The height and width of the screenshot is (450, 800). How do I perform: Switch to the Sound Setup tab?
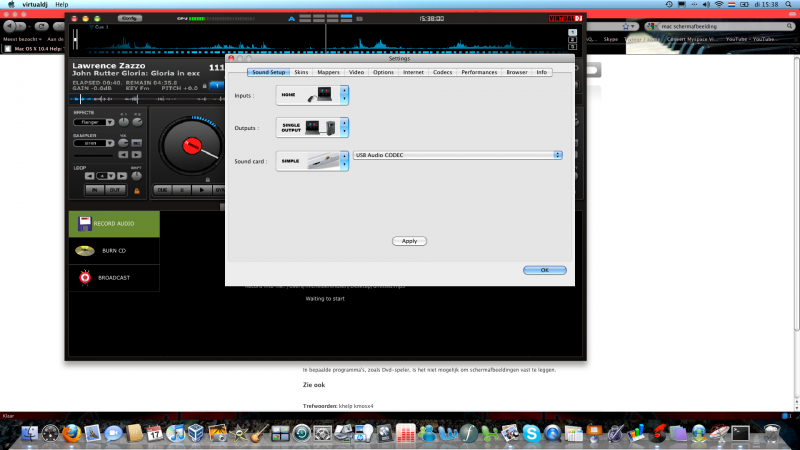(x=268, y=72)
